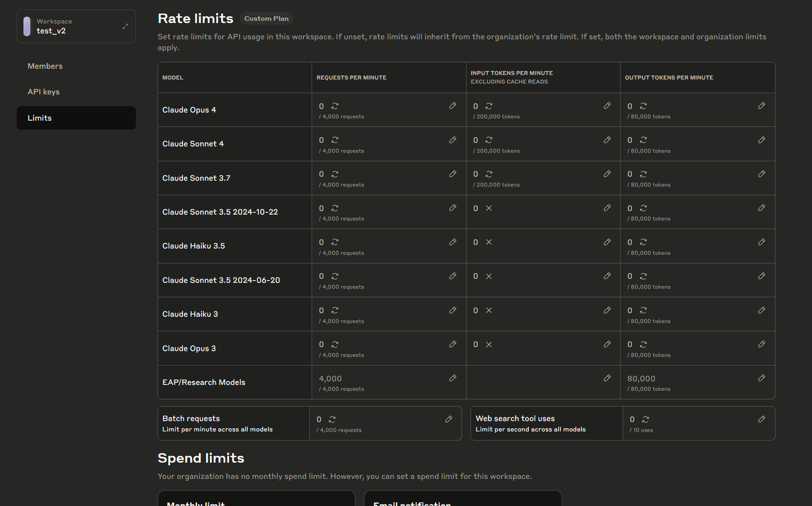Image resolution: width=812 pixels, height=506 pixels.
Task: Edit EAP/Research Models input tokens limit
Action: (x=607, y=378)
